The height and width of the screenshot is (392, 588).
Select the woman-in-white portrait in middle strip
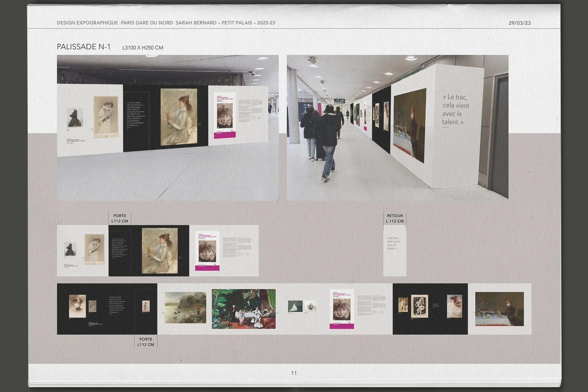[160, 251]
